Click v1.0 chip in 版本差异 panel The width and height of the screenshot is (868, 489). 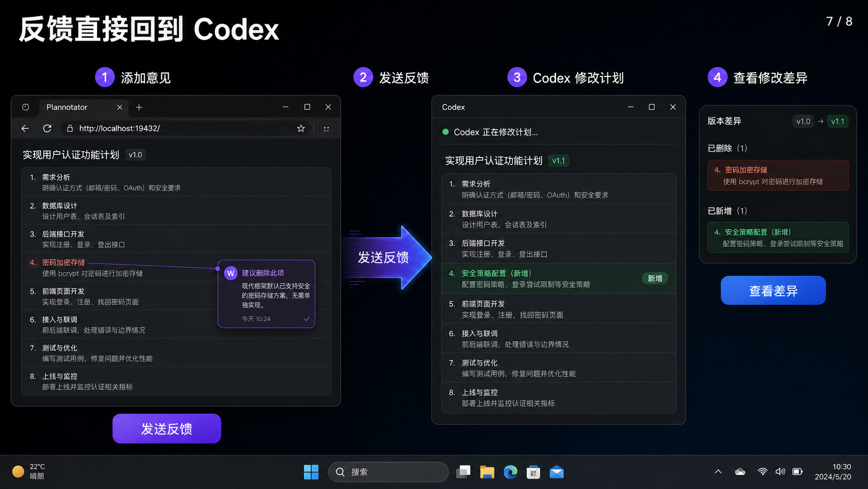point(803,121)
